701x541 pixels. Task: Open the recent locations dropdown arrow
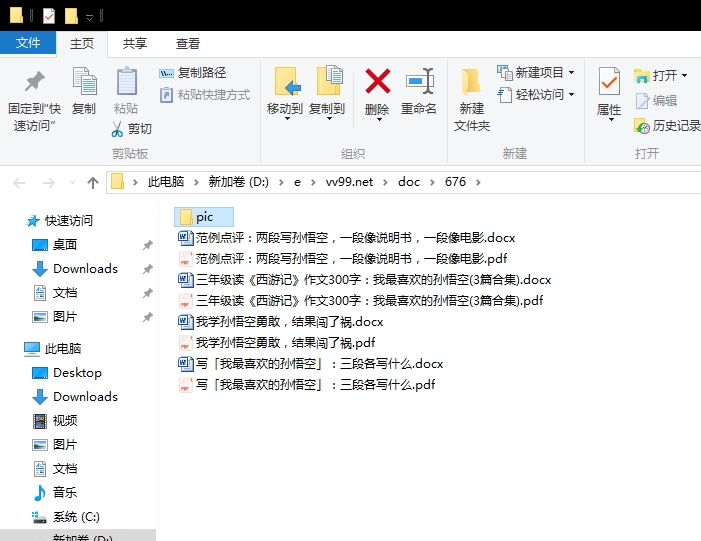72,182
